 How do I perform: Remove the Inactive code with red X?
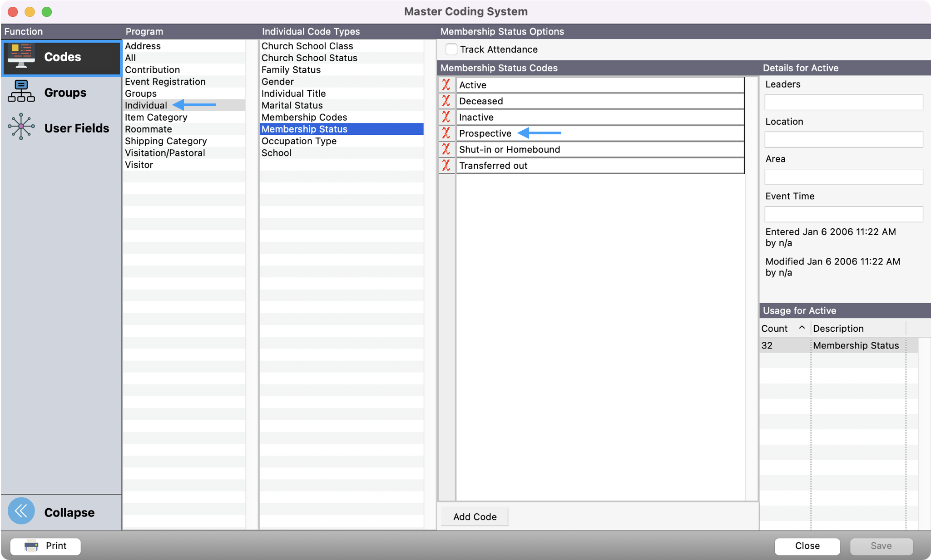446,117
